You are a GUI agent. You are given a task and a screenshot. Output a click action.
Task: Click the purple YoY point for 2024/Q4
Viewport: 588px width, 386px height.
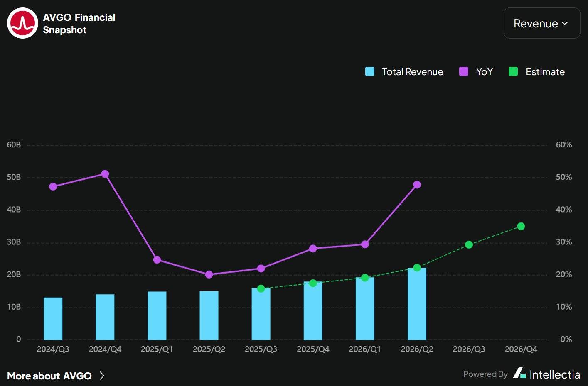point(105,174)
